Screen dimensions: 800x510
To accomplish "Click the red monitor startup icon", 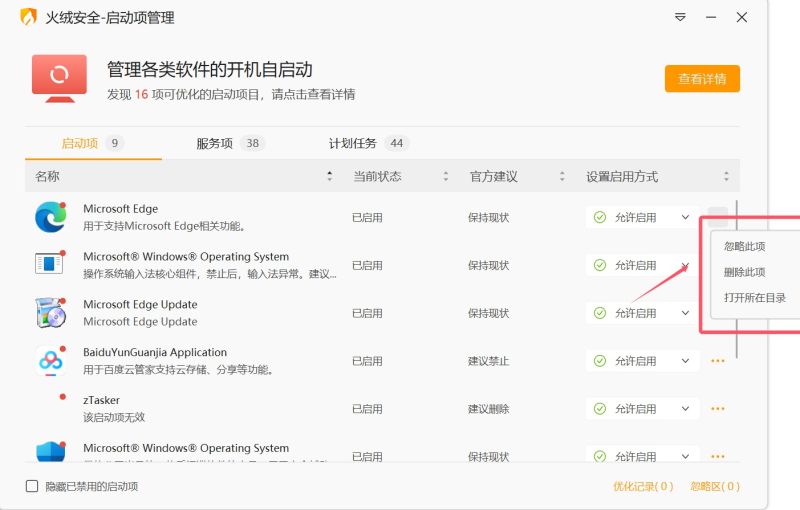I will click(x=59, y=79).
